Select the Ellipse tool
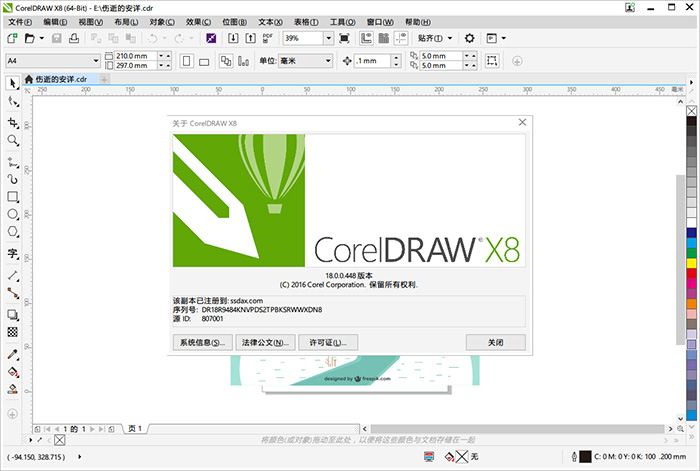The image size is (700, 471). (12, 214)
